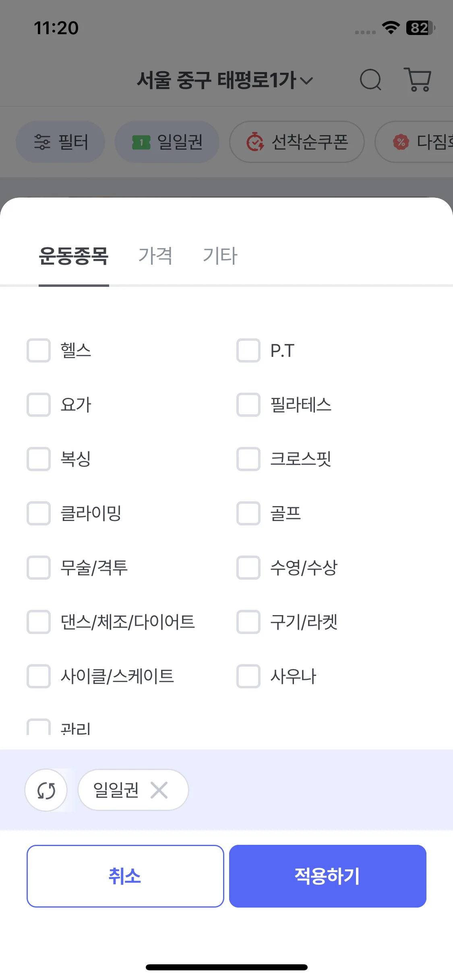Click the reset filters refresh icon
Image resolution: width=453 pixels, height=980 pixels.
click(46, 791)
